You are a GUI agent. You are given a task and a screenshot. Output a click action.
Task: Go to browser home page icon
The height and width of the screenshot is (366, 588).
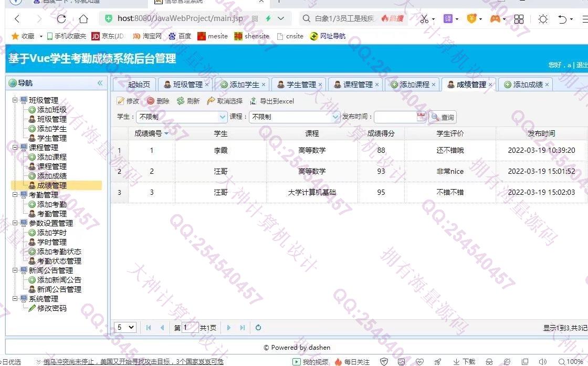click(x=83, y=18)
